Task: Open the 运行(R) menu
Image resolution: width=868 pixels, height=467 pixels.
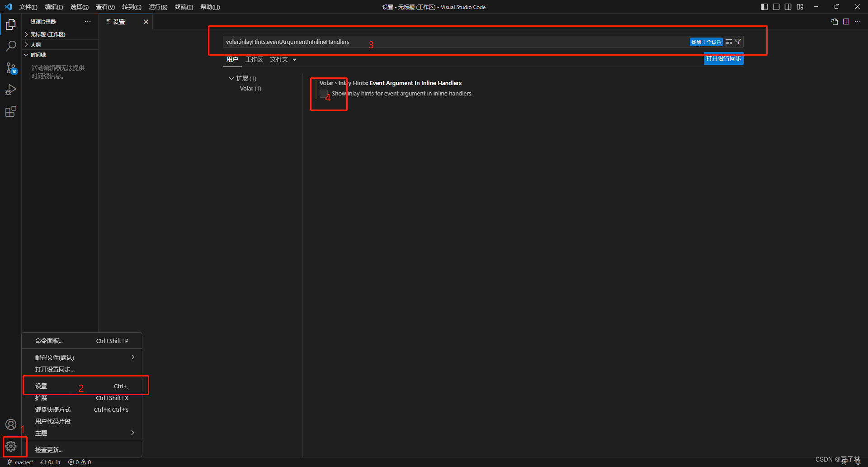Action: click(x=158, y=7)
